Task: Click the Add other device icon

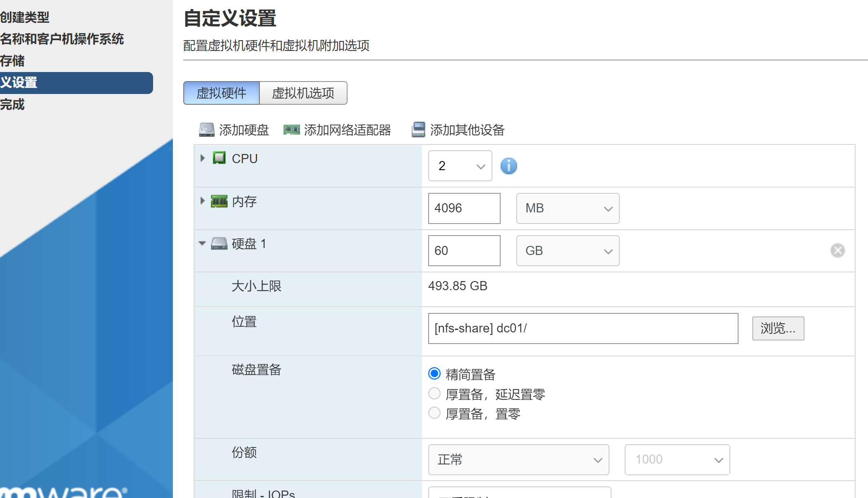Action: click(x=418, y=130)
